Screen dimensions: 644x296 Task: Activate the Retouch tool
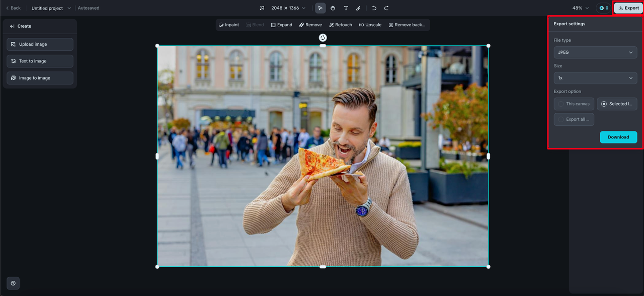pyautogui.click(x=341, y=25)
